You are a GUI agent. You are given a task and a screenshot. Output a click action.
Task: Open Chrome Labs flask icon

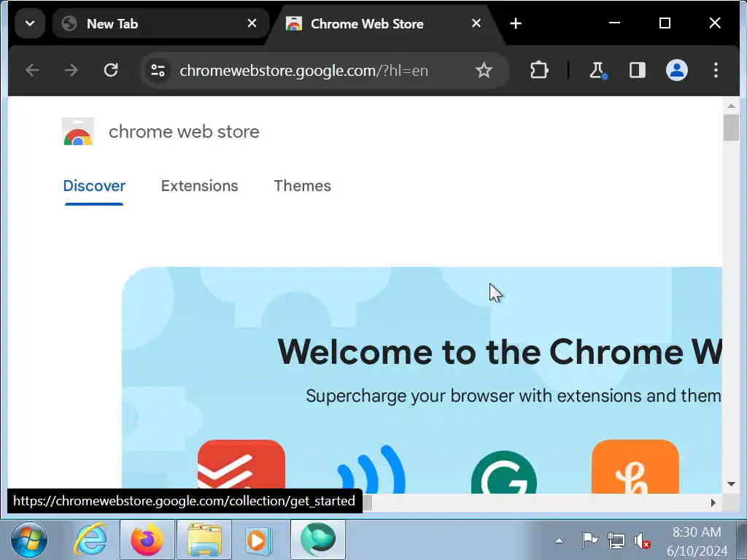[597, 71]
